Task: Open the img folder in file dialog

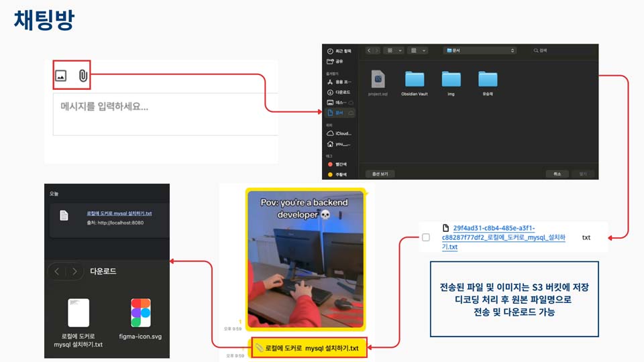Action: (x=451, y=80)
